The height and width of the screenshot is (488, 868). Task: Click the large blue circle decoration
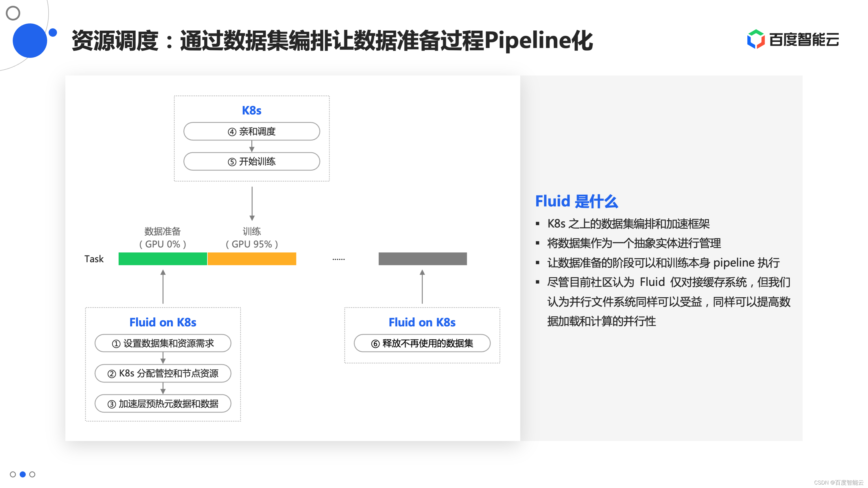[x=30, y=40]
